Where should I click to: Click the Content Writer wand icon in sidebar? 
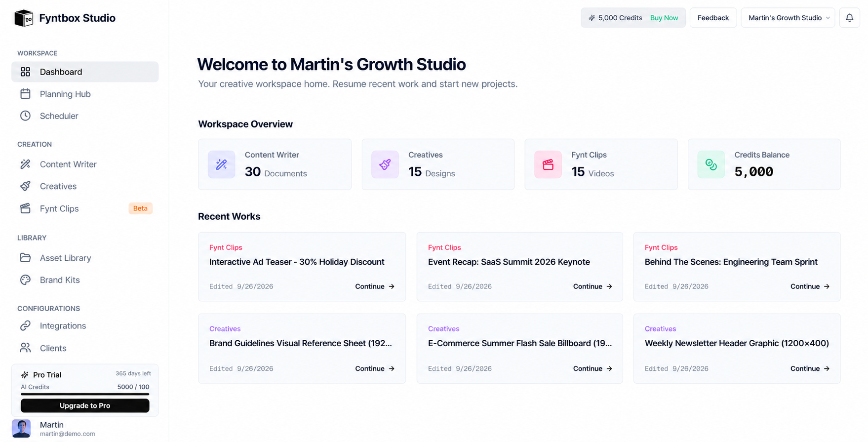pyautogui.click(x=25, y=164)
